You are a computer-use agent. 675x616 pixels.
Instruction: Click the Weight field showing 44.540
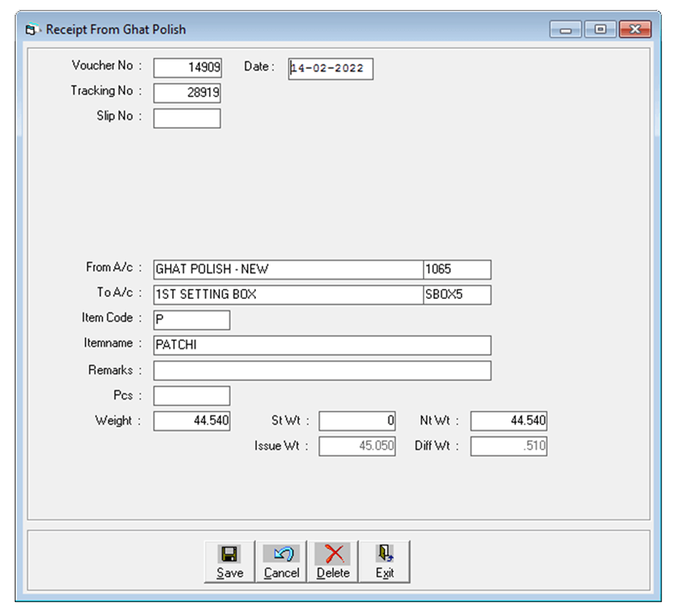pos(192,420)
